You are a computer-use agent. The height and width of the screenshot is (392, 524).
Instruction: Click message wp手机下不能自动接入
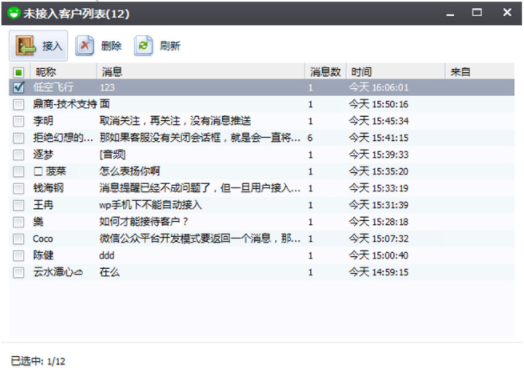tap(150, 205)
